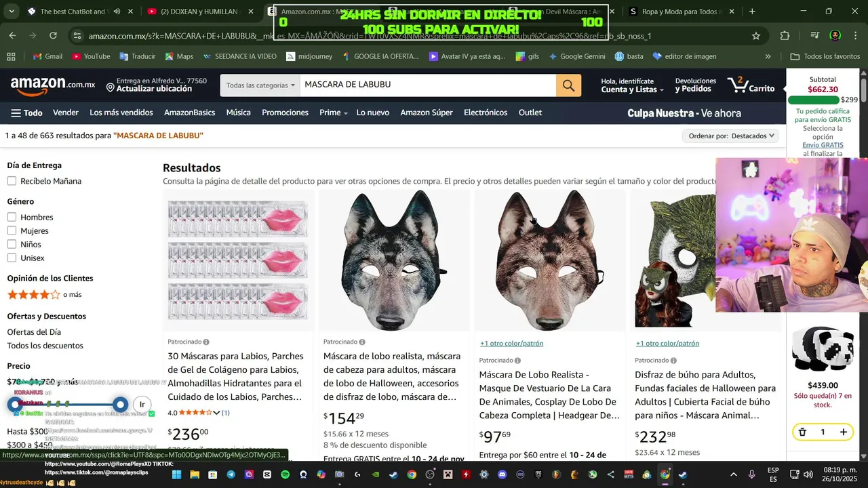The height and width of the screenshot is (488, 868).
Task: Mute the first tab via speaker icon
Action: [117, 12]
